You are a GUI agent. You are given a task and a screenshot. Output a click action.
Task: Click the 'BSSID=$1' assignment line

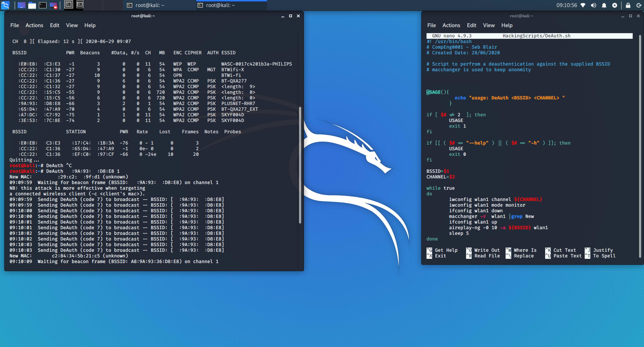(438, 171)
